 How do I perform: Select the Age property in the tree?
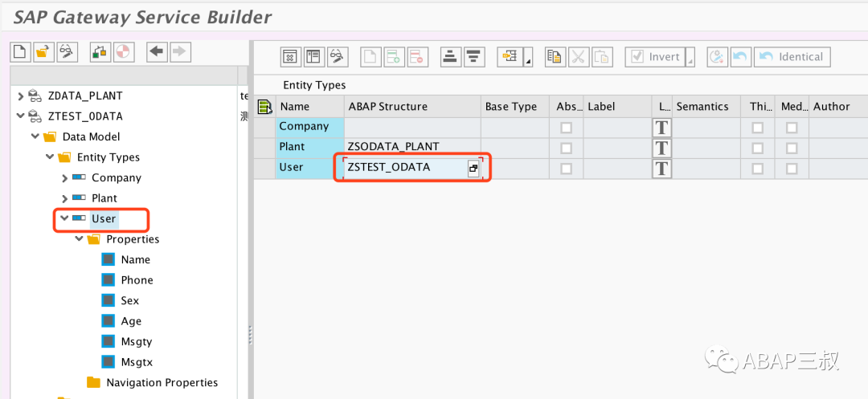click(131, 321)
